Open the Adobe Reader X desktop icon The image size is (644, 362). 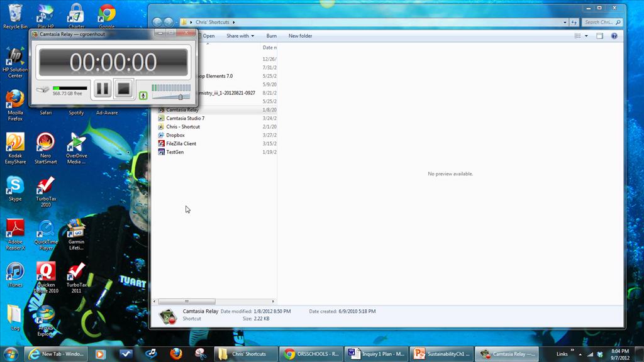coord(15,235)
